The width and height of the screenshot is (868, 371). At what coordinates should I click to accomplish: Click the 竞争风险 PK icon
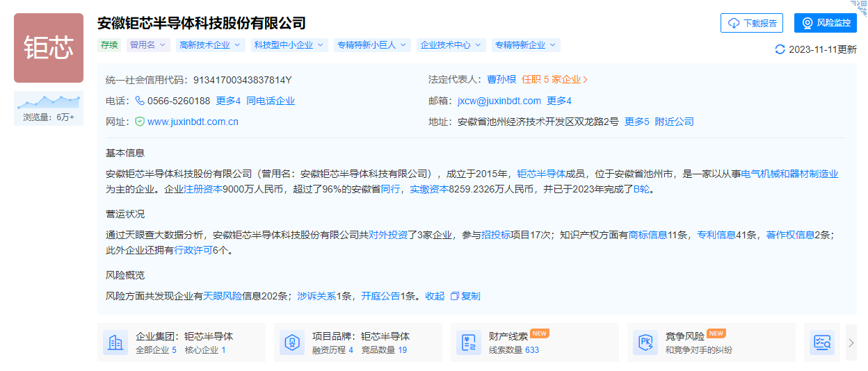(x=645, y=343)
